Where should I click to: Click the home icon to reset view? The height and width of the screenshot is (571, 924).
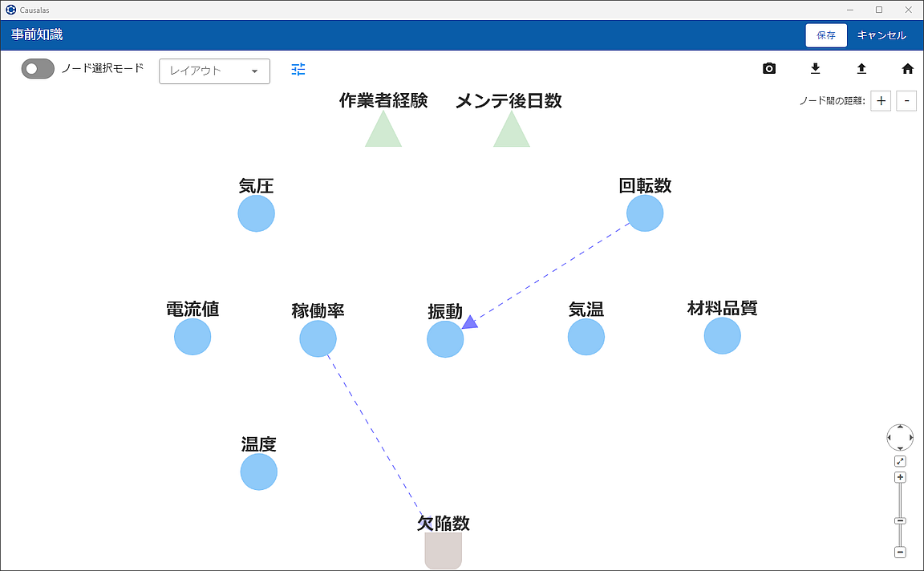907,69
